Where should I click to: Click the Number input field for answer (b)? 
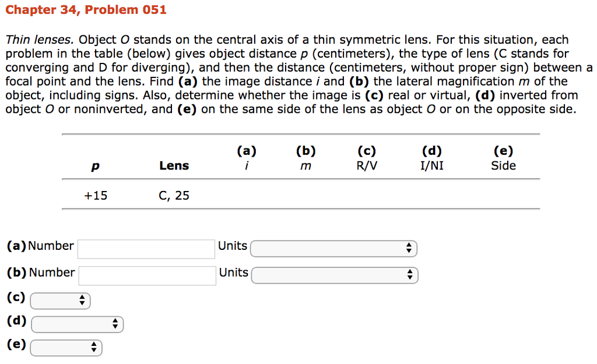(x=146, y=275)
